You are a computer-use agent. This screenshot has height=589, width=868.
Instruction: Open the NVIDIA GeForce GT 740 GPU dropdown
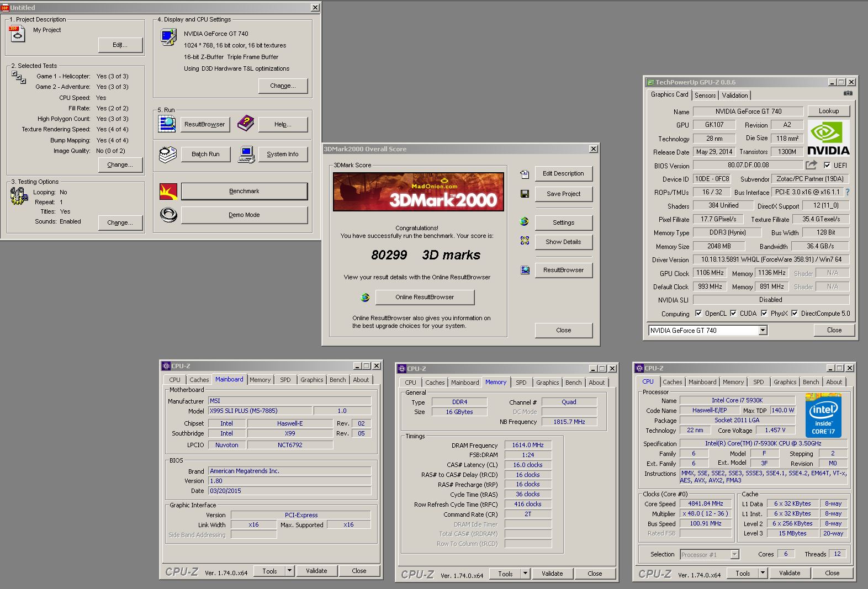(x=763, y=330)
